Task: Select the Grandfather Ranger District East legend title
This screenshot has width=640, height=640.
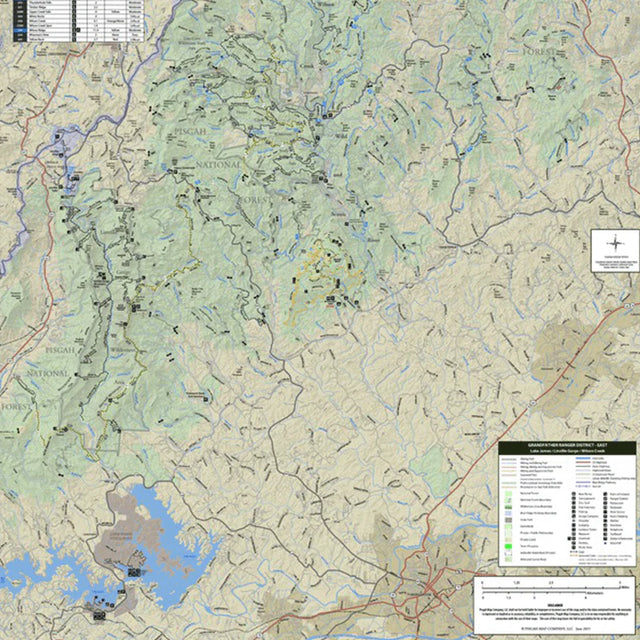Action: coord(566,444)
